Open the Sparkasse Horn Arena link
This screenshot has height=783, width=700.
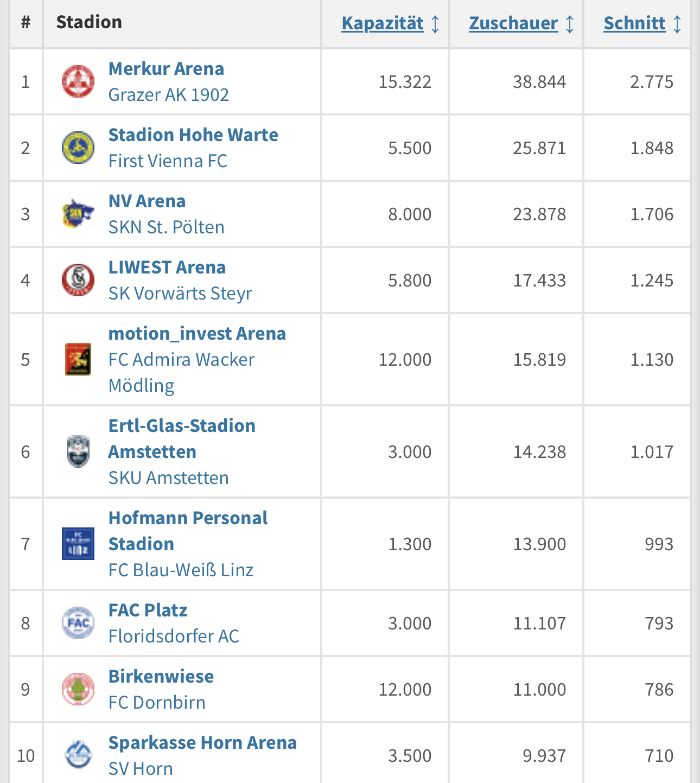pos(202,743)
